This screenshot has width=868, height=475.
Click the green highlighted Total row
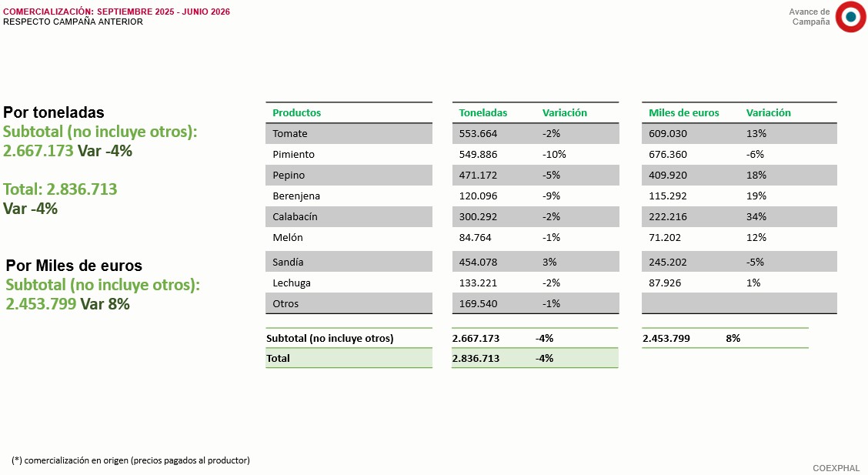coord(442,358)
